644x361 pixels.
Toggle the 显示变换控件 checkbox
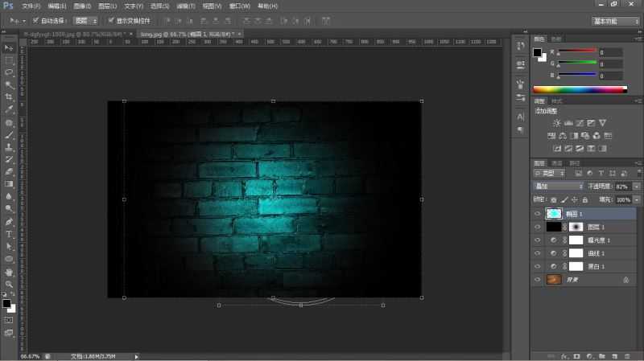[110, 20]
